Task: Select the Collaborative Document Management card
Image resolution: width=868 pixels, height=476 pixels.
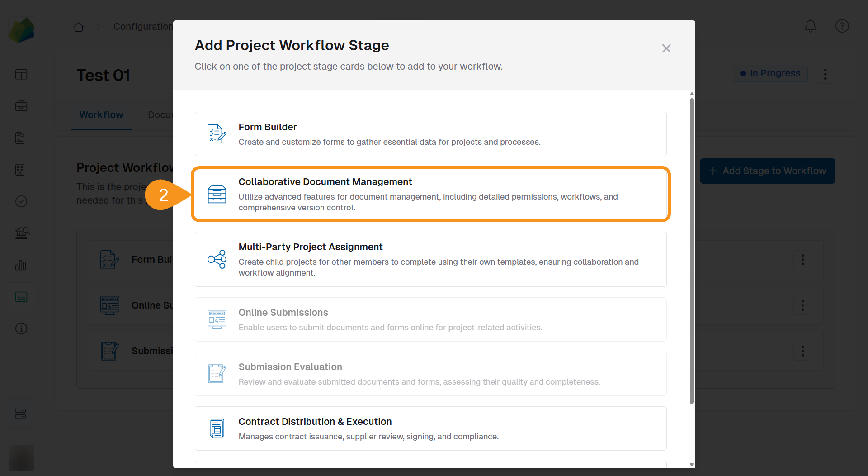Action: coord(430,194)
